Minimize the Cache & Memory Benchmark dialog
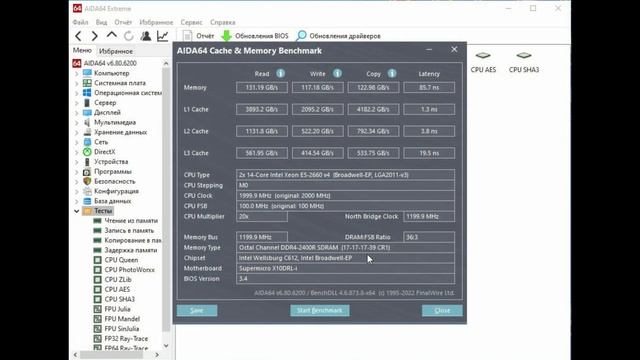 click(x=429, y=50)
